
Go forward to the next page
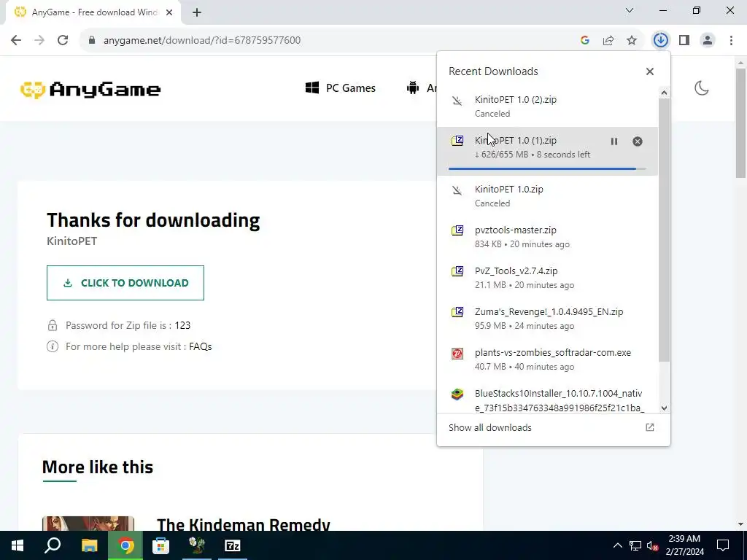pos(39,40)
